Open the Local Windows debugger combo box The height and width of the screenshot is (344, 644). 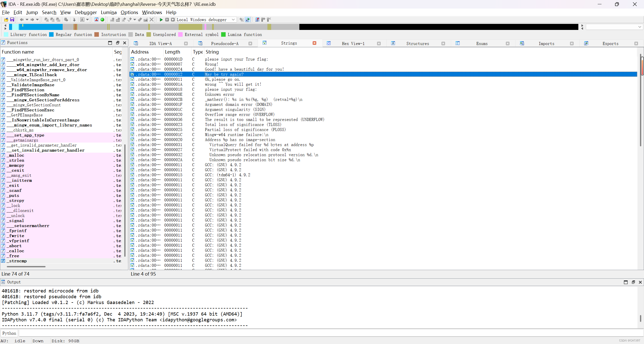(x=206, y=20)
